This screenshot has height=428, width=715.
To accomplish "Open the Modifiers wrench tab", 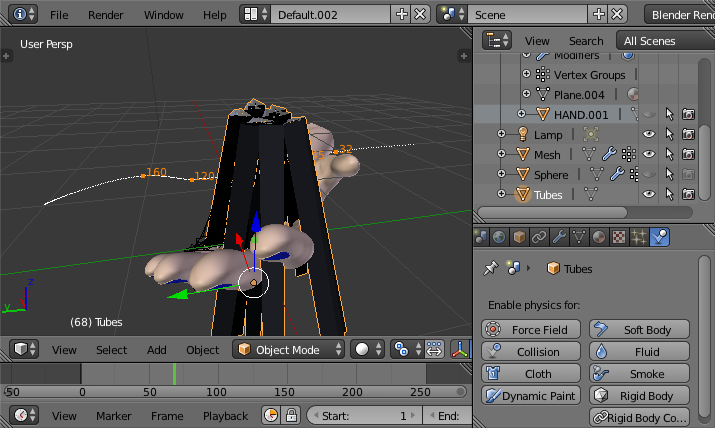I will pyautogui.click(x=559, y=237).
